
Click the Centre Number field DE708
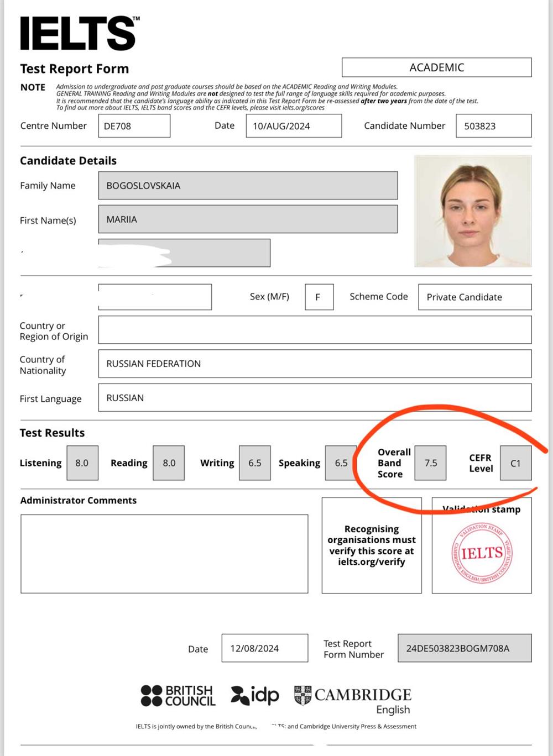pos(134,126)
